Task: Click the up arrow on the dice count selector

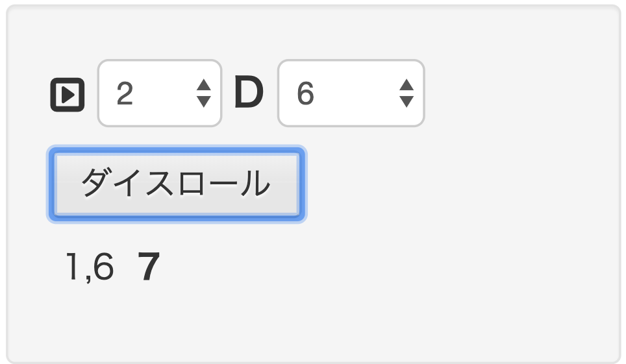Action: [x=203, y=86]
